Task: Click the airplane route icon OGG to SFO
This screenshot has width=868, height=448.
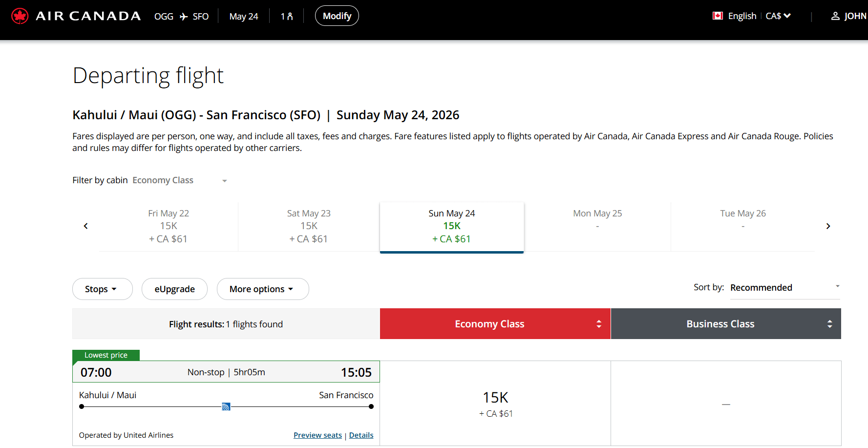Action: point(184,17)
